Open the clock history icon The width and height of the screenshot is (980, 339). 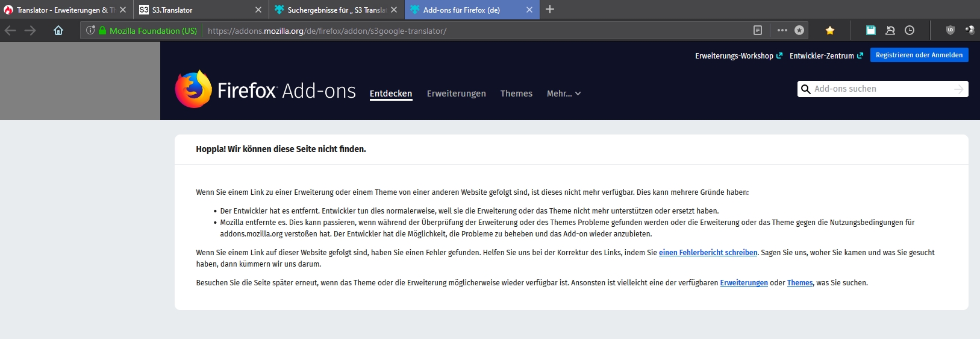910,30
